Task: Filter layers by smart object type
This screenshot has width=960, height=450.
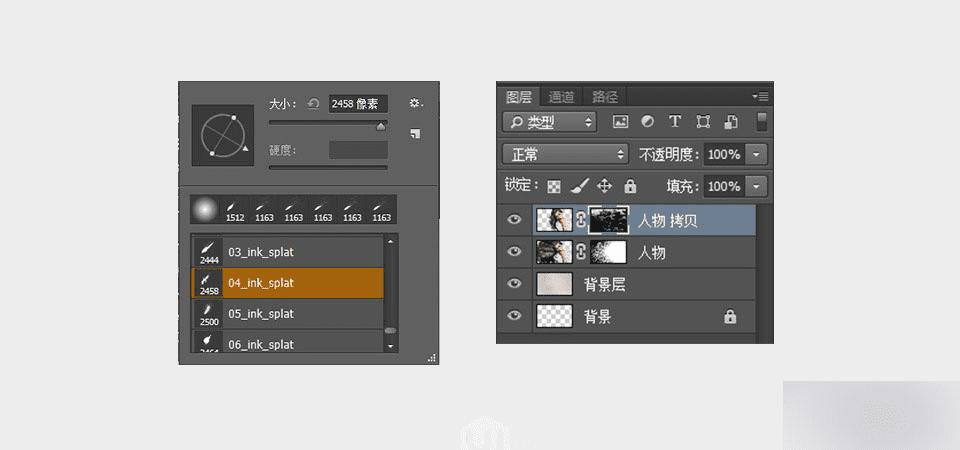Action: [730, 122]
